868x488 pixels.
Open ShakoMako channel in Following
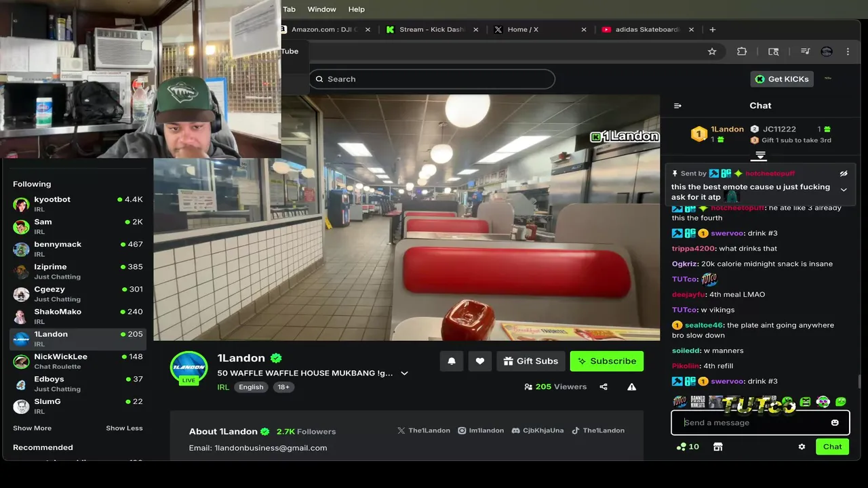[x=78, y=316]
